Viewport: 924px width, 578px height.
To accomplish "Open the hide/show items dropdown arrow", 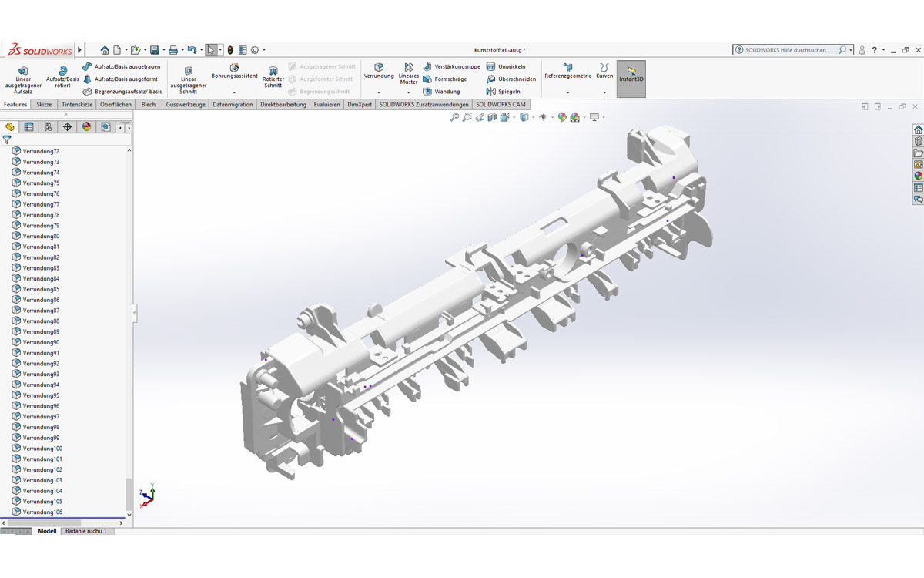I will [x=552, y=117].
